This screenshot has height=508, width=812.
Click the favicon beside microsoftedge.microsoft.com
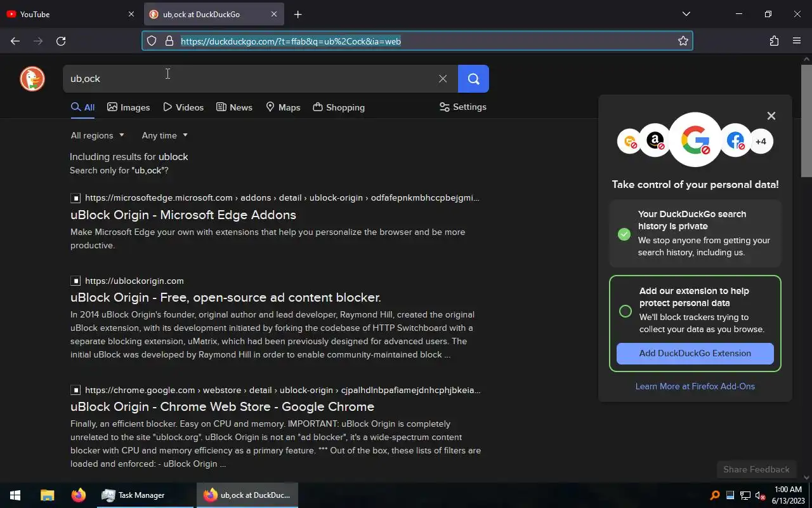[75, 198]
